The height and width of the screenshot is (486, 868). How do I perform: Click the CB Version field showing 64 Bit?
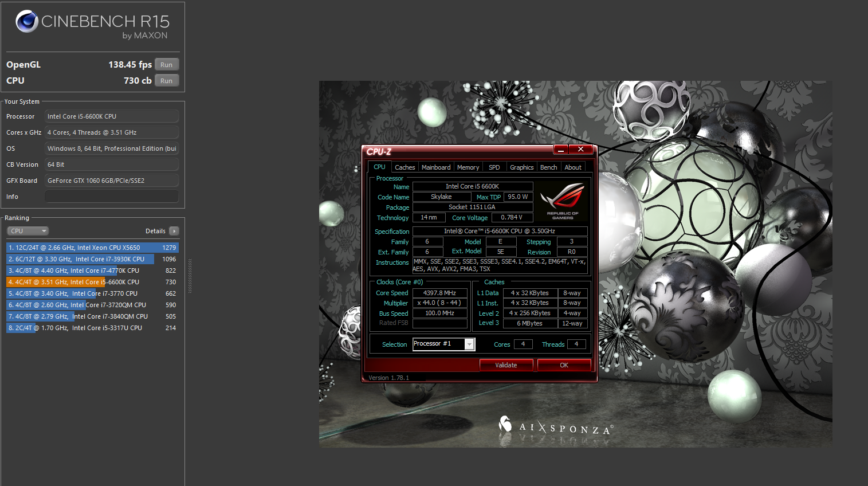point(112,164)
